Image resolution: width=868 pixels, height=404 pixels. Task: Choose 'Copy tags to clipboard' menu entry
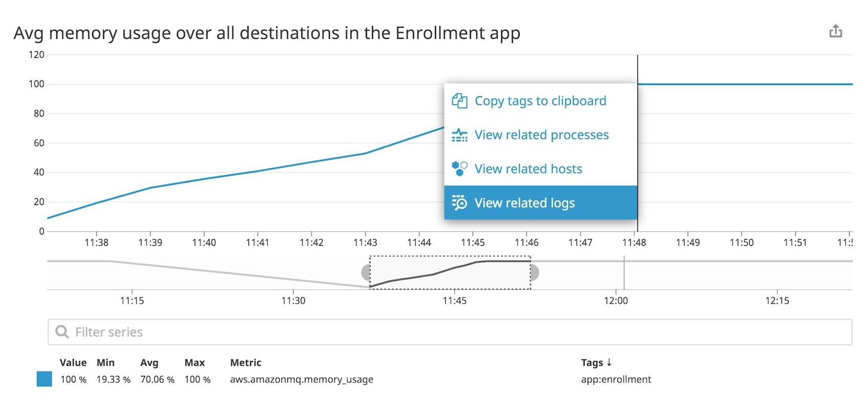[541, 100]
